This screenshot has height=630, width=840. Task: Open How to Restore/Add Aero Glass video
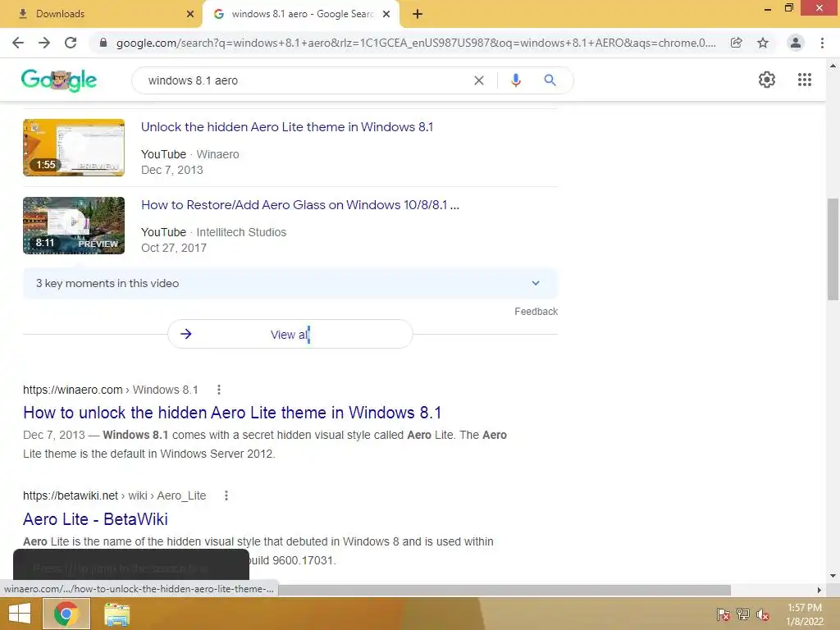coord(300,204)
